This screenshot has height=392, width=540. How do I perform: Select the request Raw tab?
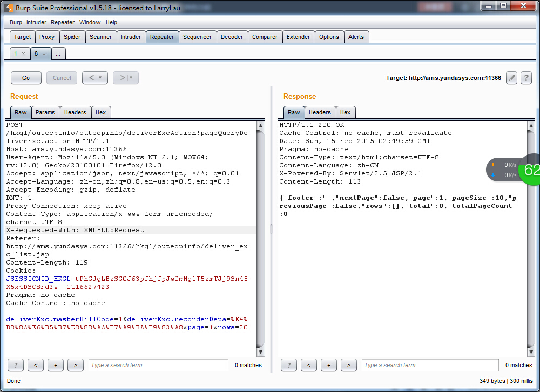(x=21, y=112)
